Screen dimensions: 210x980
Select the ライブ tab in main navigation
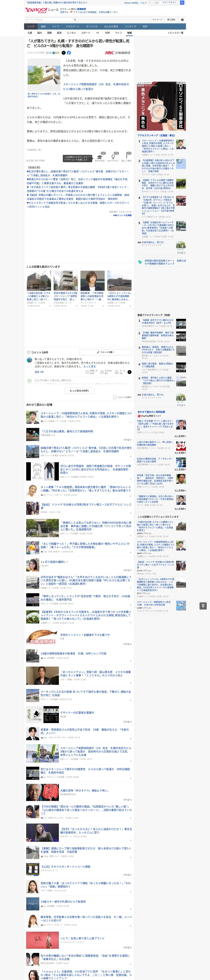click(x=56, y=27)
